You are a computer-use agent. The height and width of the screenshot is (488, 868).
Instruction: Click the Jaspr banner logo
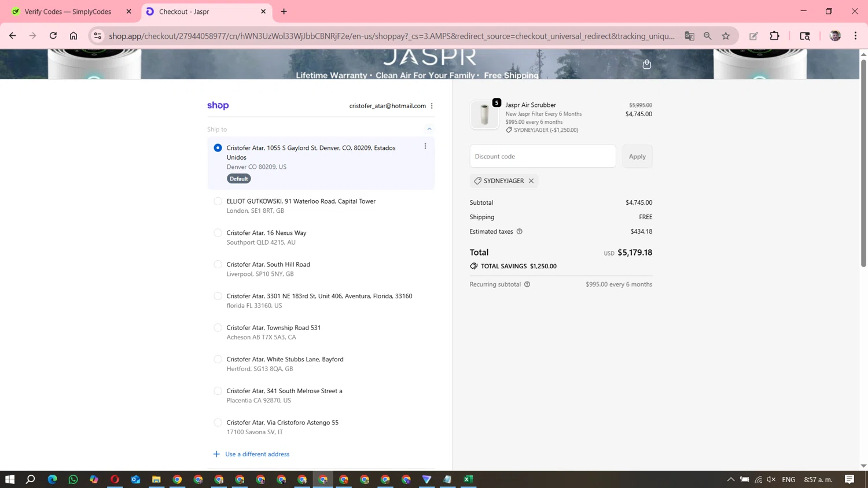click(x=430, y=58)
